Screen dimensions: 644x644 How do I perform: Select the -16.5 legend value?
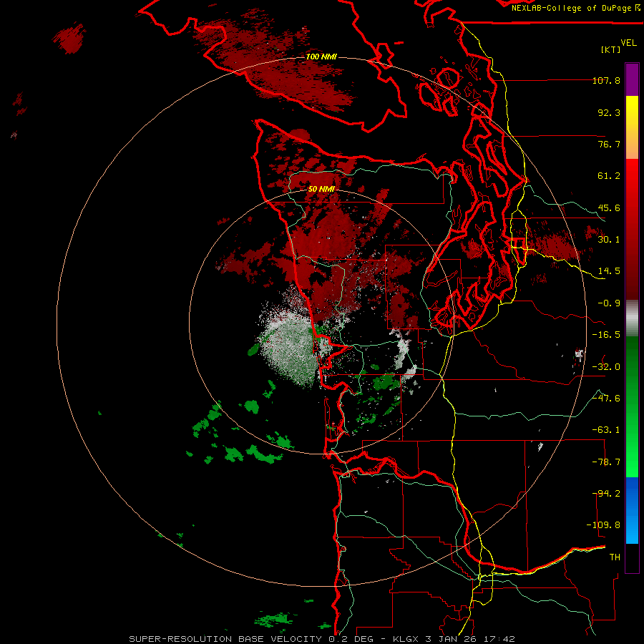click(x=606, y=335)
